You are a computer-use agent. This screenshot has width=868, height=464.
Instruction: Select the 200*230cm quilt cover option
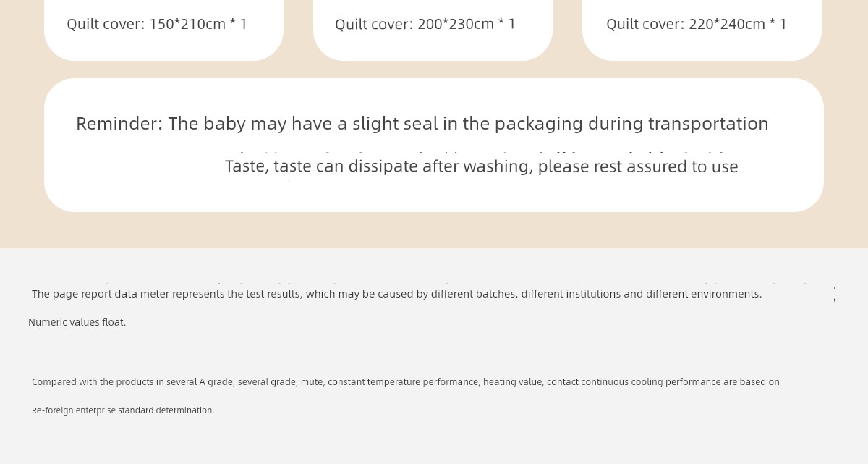425,24
